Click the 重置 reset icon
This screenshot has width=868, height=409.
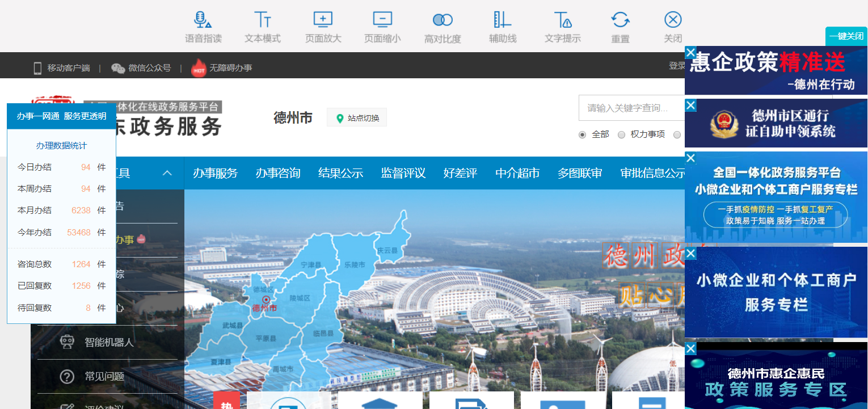(620, 26)
